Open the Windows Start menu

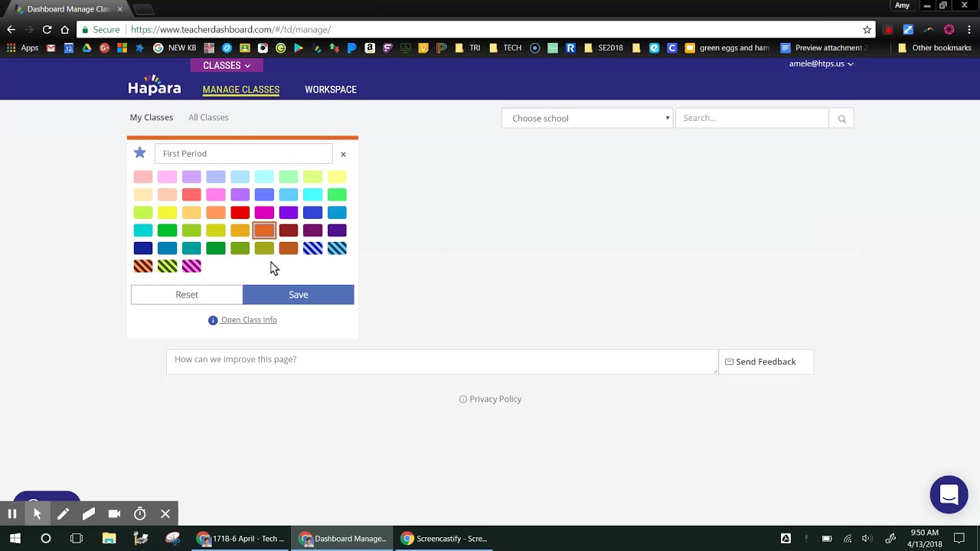(15, 538)
